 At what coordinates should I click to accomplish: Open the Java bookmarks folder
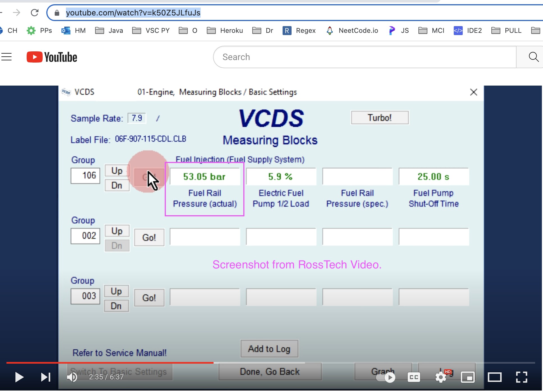click(x=109, y=30)
